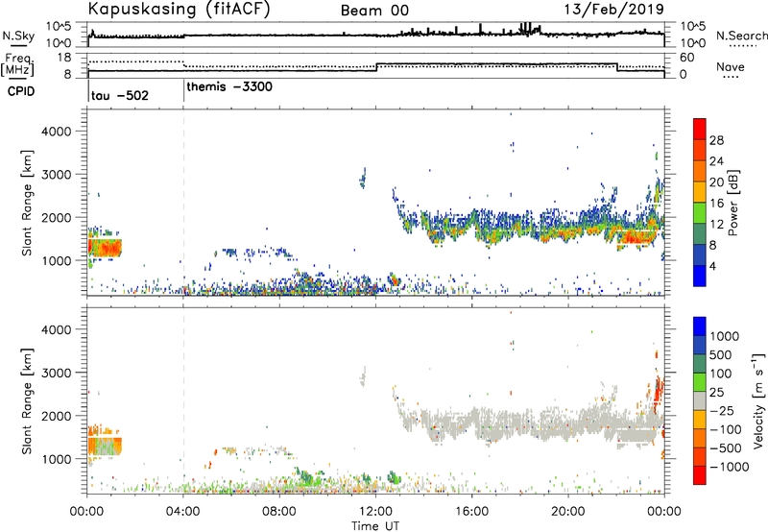Click the tau -502 CPID marker text
768x532 pixels.
tap(120, 95)
